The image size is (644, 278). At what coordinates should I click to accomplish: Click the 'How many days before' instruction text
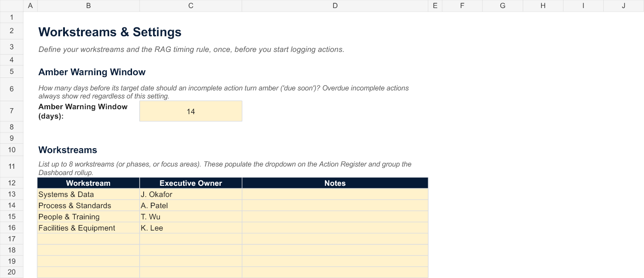click(223, 92)
